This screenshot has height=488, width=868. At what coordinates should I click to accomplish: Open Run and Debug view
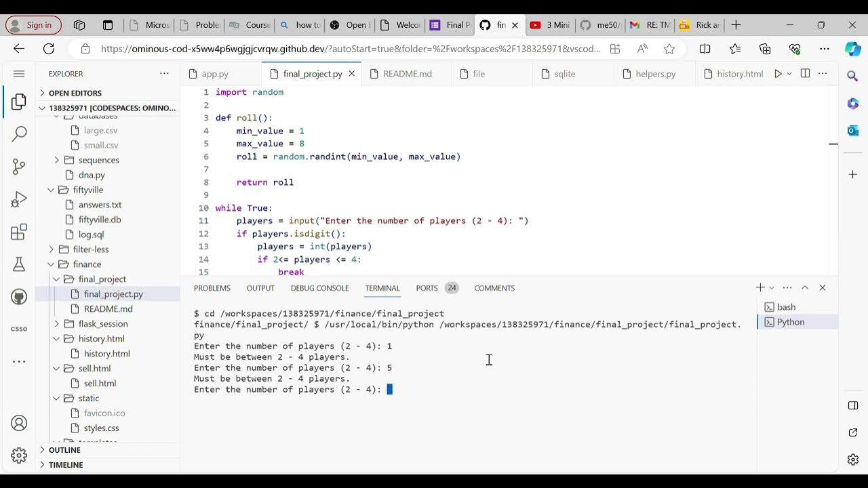(19, 199)
